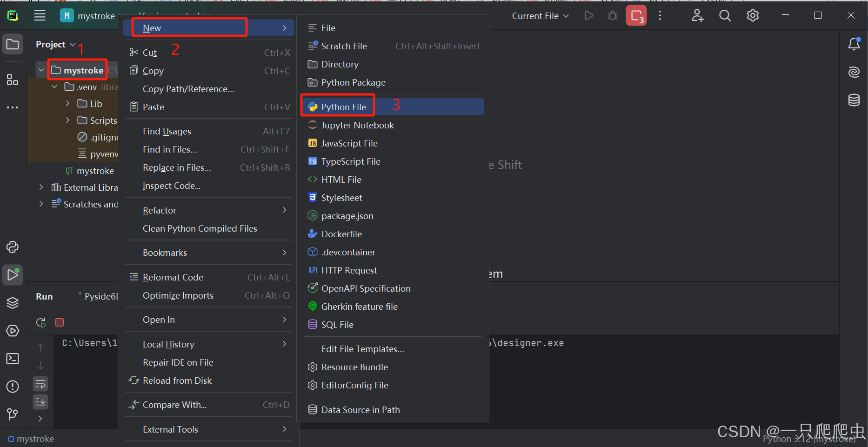
Task: Click the Run triangle in the toolbar
Action: (589, 15)
